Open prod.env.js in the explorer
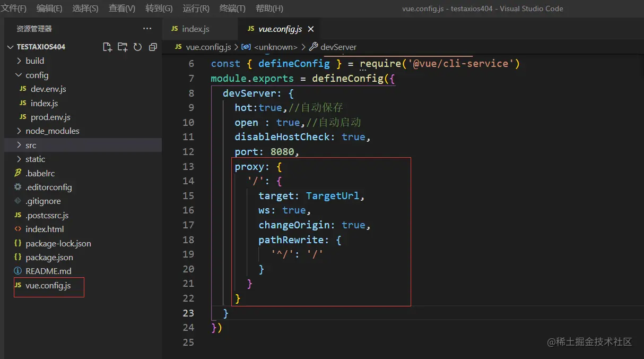This screenshot has height=359, width=644. pyautogui.click(x=50, y=117)
